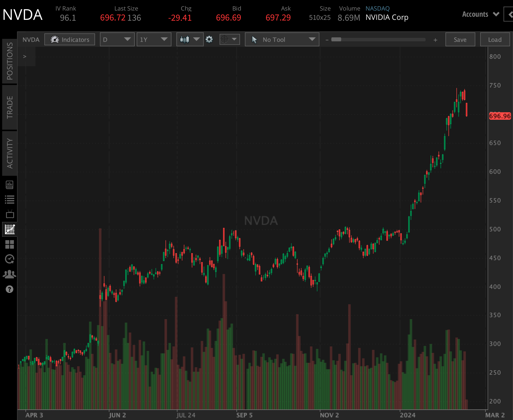Open the news report icon in sidebar
The image size is (513, 420).
pyautogui.click(x=10, y=185)
